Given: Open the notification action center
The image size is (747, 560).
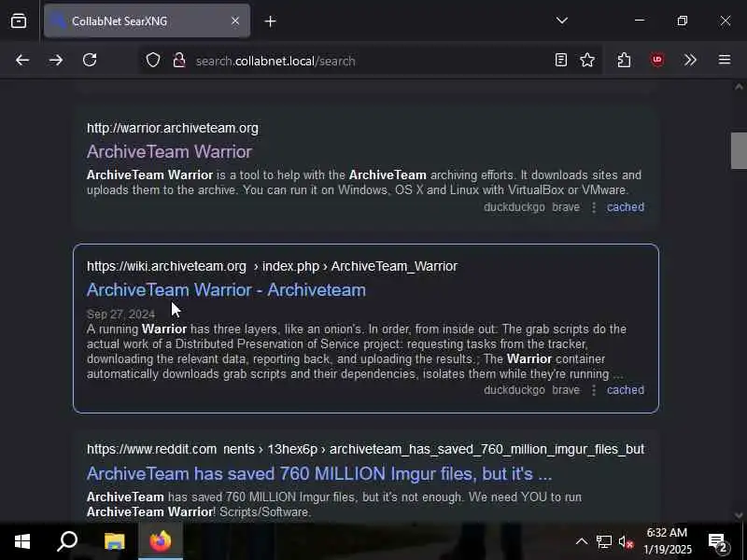Looking at the screenshot, I should click(719, 541).
